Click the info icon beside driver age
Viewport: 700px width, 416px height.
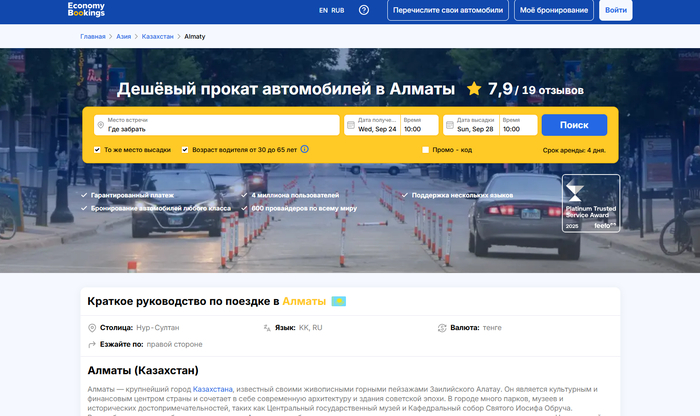[305, 150]
